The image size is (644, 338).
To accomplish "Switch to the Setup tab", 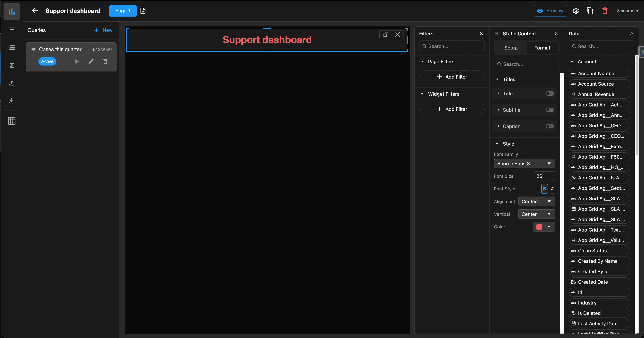I will (x=511, y=48).
